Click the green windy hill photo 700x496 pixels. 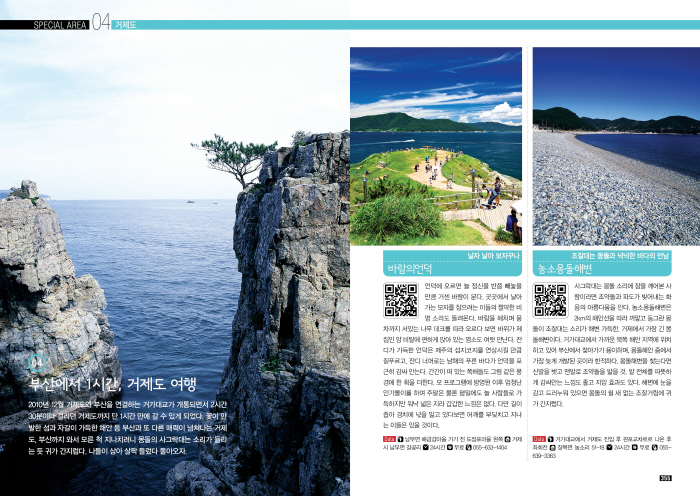coord(435,145)
